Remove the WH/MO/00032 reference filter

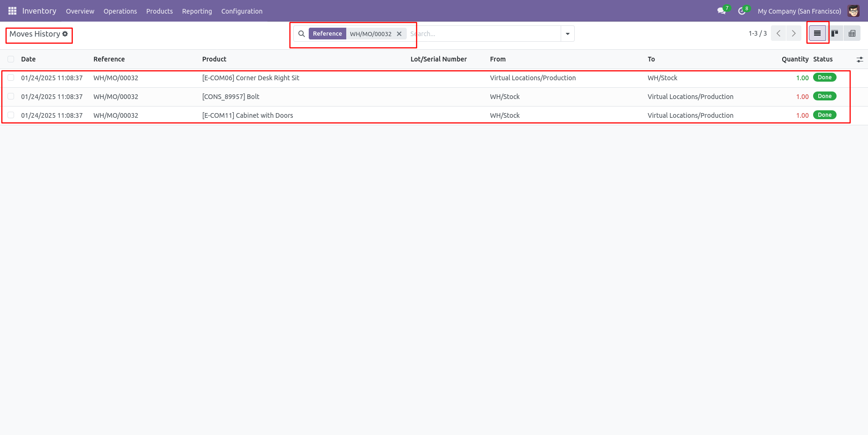pos(399,34)
